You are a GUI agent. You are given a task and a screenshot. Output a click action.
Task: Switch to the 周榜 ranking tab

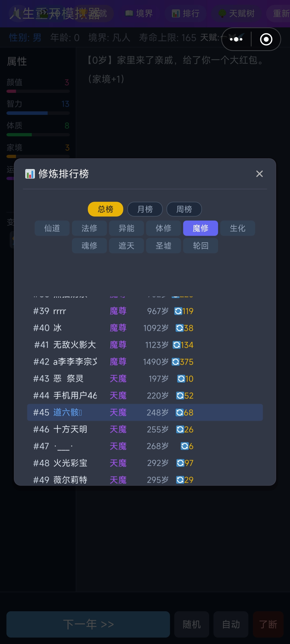[184, 209]
